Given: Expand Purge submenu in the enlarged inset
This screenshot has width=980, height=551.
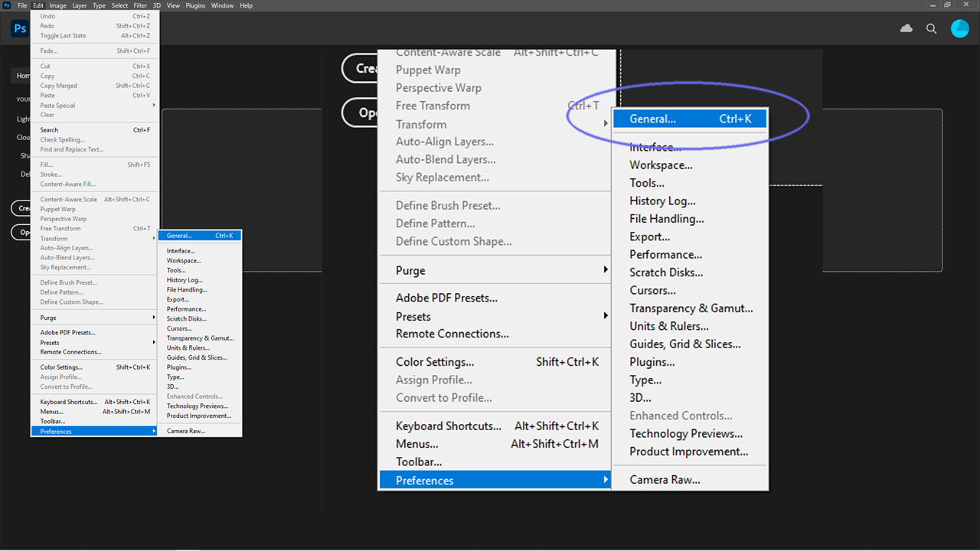Looking at the screenshot, I should pyautogui.click(x=495, y=271).
